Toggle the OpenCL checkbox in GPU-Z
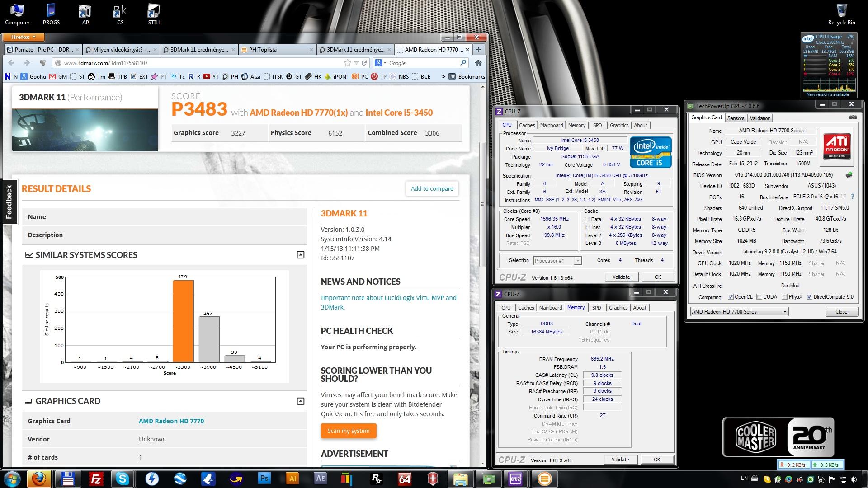Viewport: 868px width, 488px height. (x=731, y=297)
